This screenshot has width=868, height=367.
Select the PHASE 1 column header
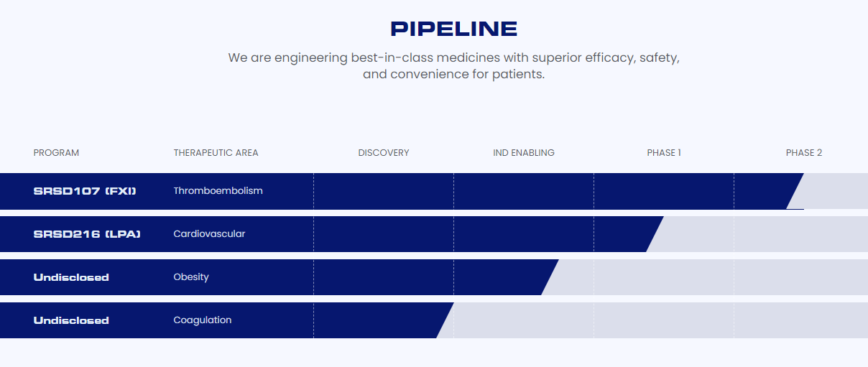(664, 153)
